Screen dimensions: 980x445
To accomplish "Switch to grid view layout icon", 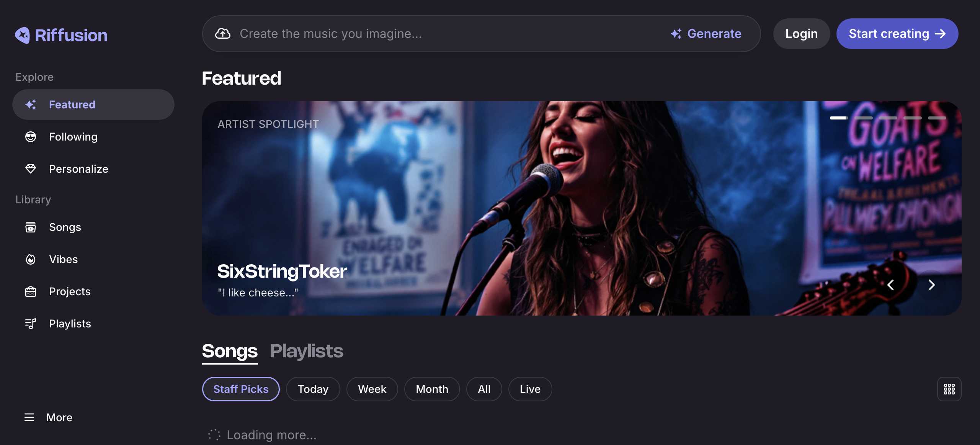I will [x=949, y=389].
